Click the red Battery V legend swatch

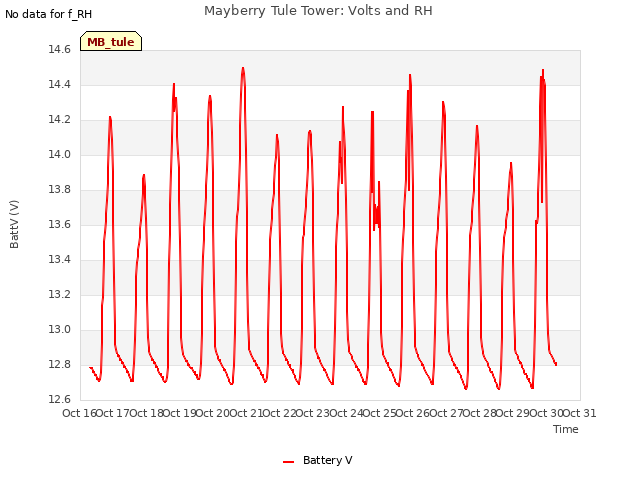coord(289,462)
